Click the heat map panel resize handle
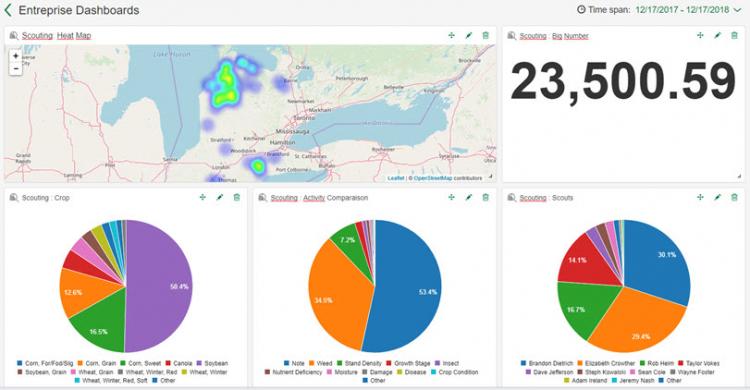750x390 pixels. [490, 177]
